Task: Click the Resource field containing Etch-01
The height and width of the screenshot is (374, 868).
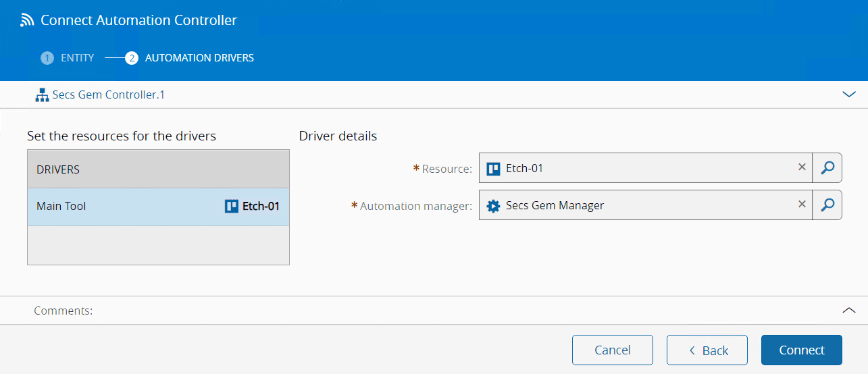Action: click(642, 168)
